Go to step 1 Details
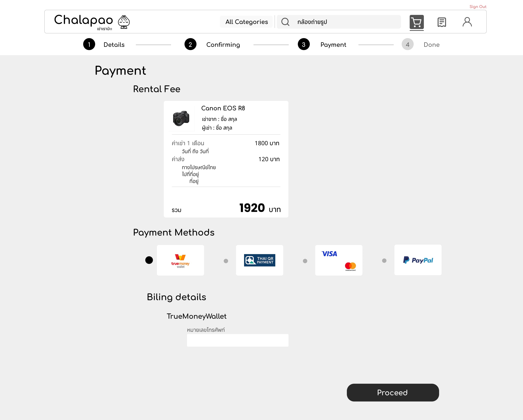 [89, 44]
